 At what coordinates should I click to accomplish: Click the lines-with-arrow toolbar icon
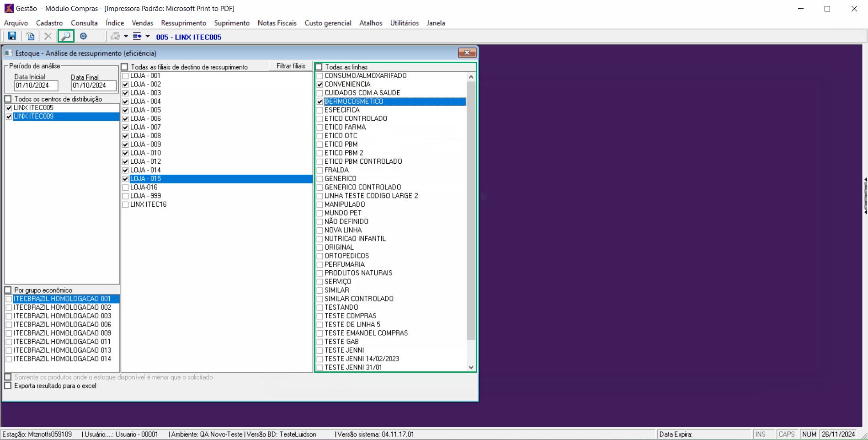pos(137,36)
